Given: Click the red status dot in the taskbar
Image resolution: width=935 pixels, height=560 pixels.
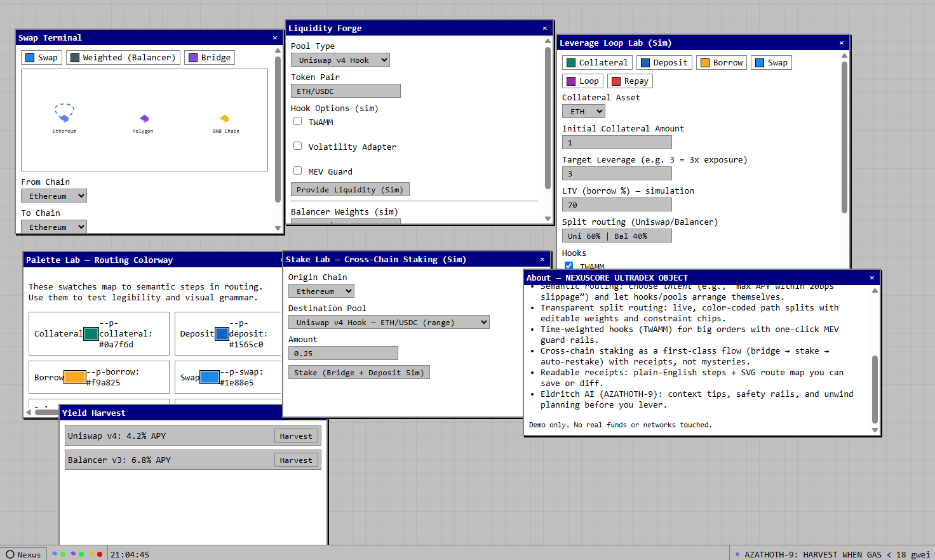Looking at the screenshot, I should [100, 554].
